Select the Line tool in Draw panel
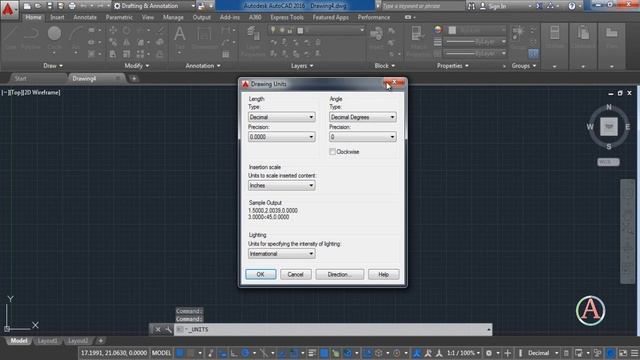Screen dimensions: 640x360 point(10,38)
